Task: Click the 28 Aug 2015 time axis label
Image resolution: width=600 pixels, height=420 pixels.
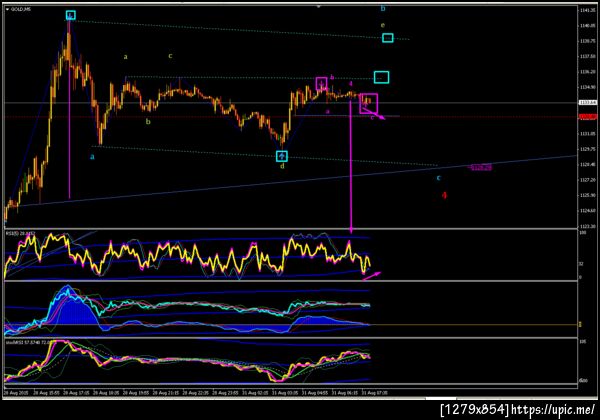Action: click(16, 392)
